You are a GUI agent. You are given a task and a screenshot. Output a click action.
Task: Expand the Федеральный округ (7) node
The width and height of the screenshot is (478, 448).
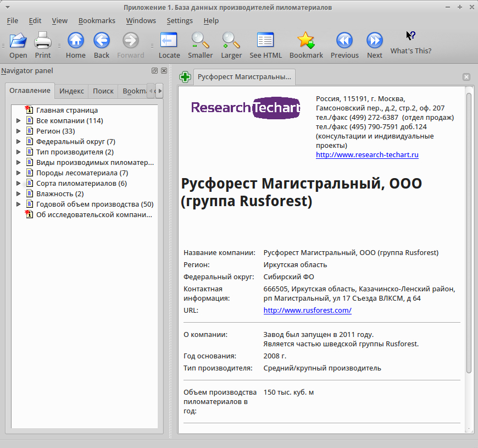coord(18,141)
